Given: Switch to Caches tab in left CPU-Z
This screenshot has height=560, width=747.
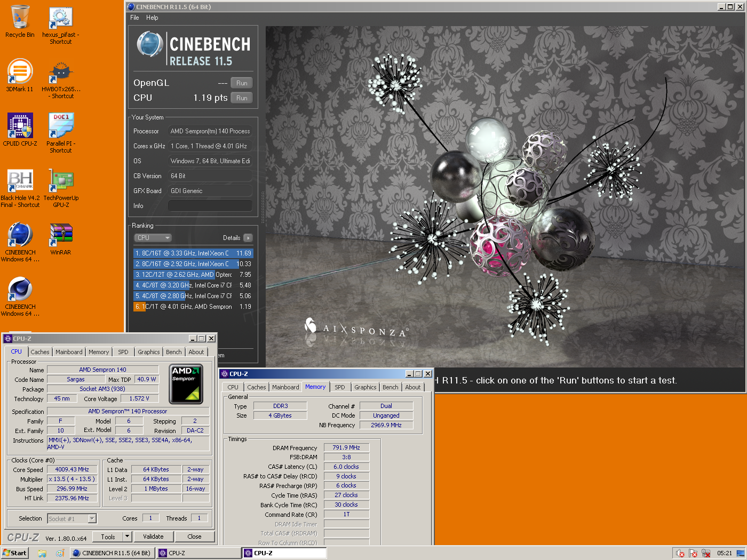Looking at the screenshot, I should (40, 352).
